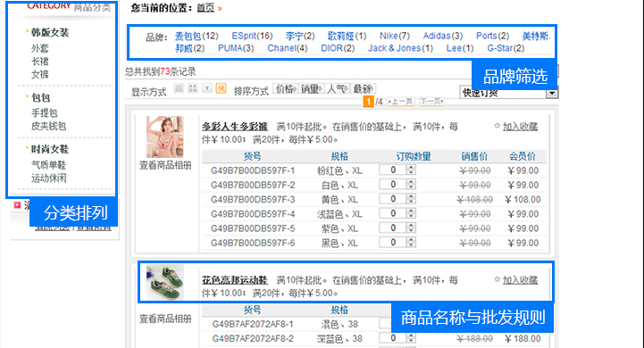644x348 pixels.
Task: Switch to list display mode icon
Action: coord(179,88)
